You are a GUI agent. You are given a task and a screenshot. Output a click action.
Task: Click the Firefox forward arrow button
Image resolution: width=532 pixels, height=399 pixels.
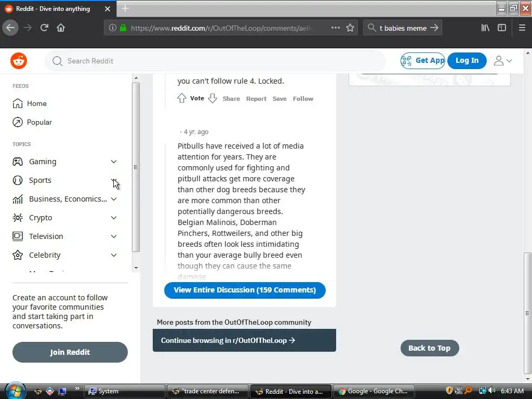click(28, 28)
